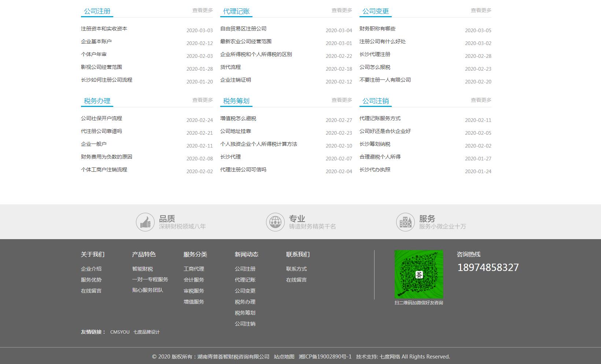Viewport: 601px width, 364px height.
Task: Open the 站点地图 link in copyright bar
Action: pos(284,357)
